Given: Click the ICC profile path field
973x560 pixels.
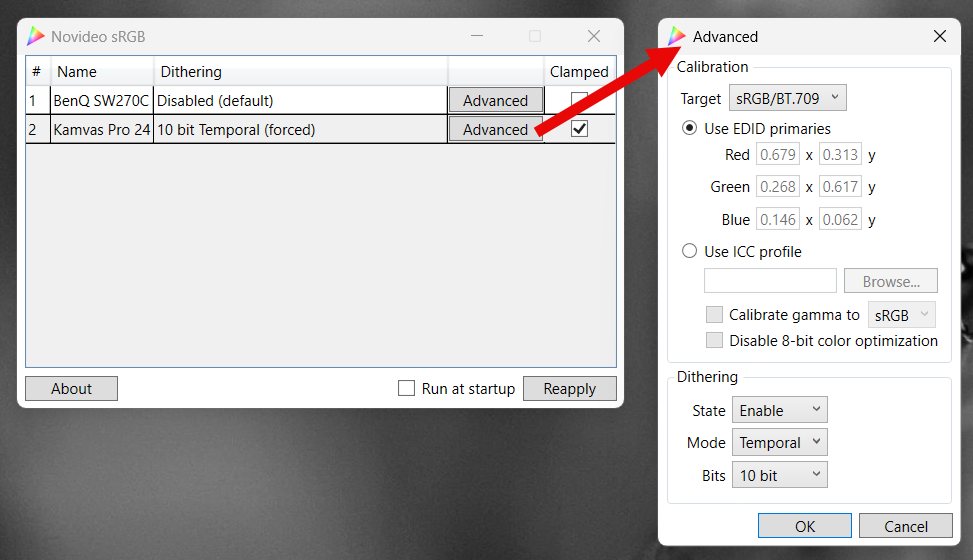Looking at the screenshot, I should tap(770, 281).
